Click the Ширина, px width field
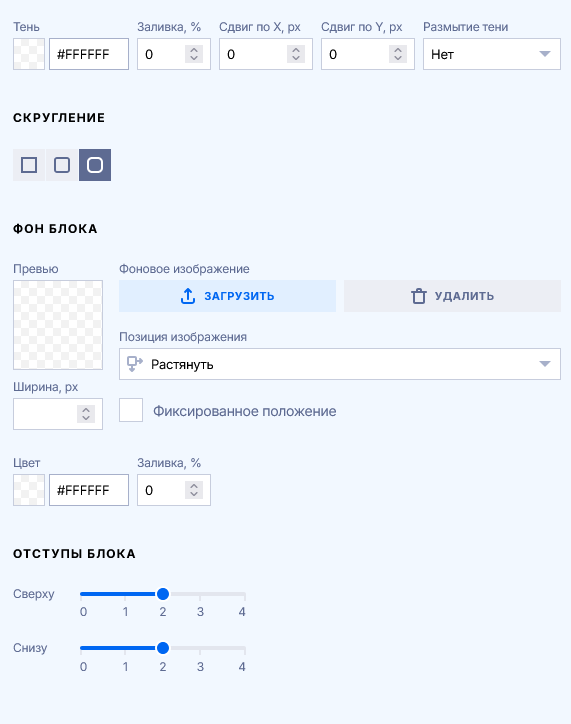The image size is (571, 724). tap(58, 414)
